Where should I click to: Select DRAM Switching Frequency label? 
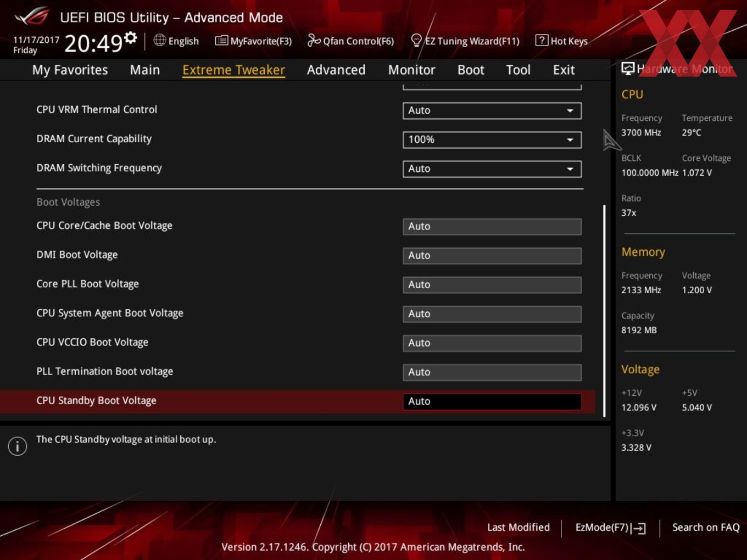pyautogui.click(x=99, y=167)
